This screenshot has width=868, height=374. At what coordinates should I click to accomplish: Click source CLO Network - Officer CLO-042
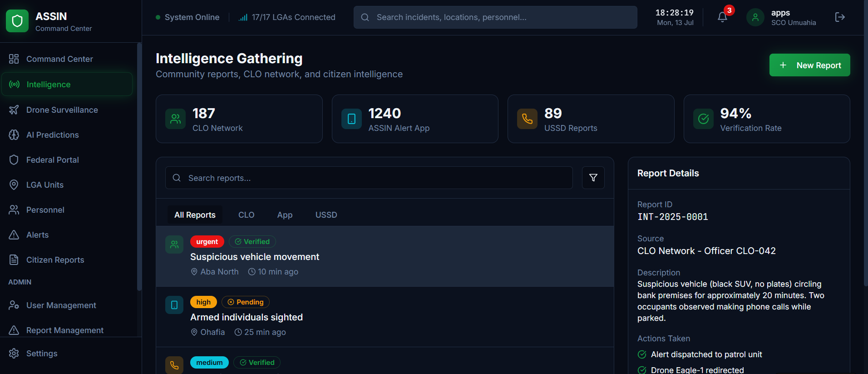tap(706, 251)
